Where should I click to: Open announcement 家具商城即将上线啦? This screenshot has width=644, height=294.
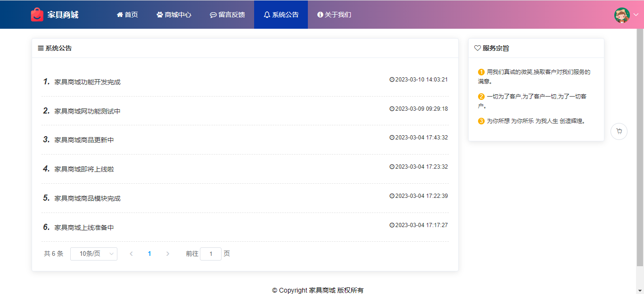[x=84, y=169]
